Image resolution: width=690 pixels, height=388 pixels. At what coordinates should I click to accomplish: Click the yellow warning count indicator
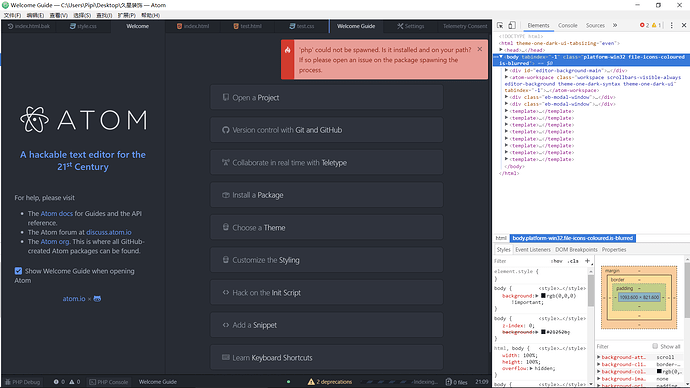click(x=657, y=26)
